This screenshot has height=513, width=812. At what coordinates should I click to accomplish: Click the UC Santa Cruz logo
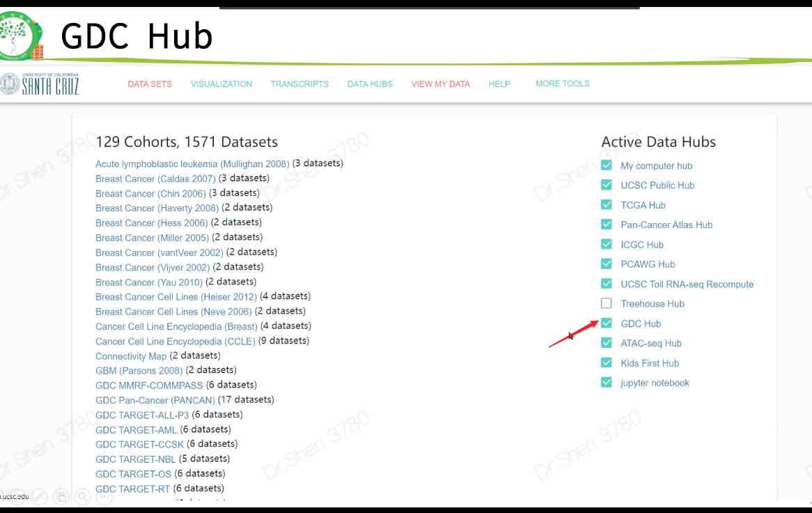coord(40,84)
